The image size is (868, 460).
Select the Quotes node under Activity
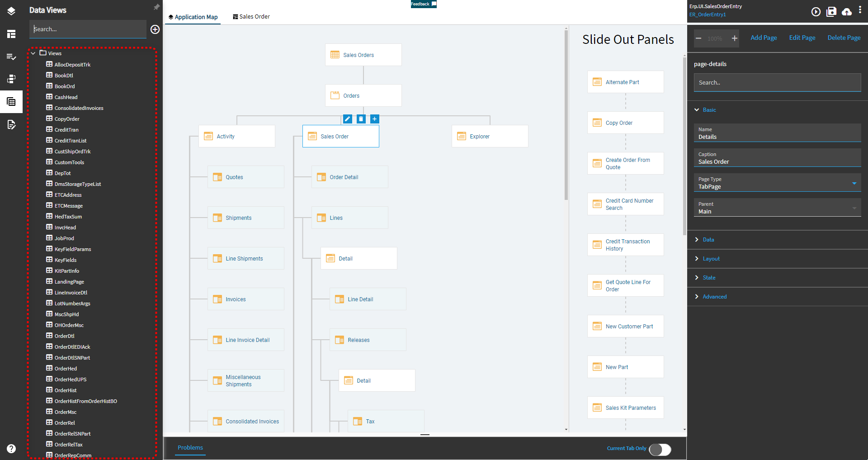246,177
